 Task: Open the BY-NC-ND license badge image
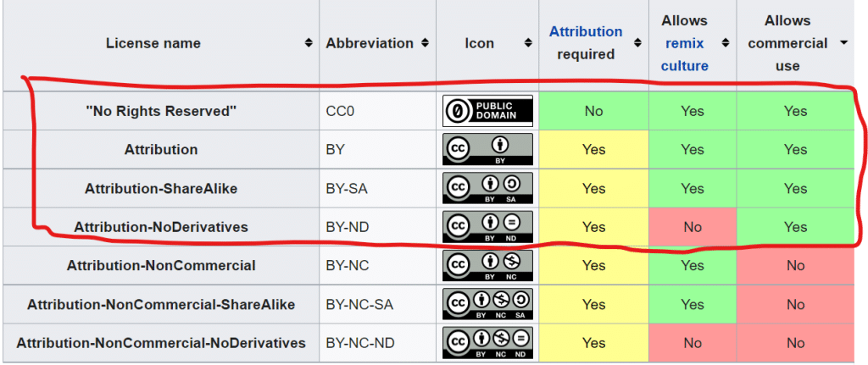click(487, 343)
